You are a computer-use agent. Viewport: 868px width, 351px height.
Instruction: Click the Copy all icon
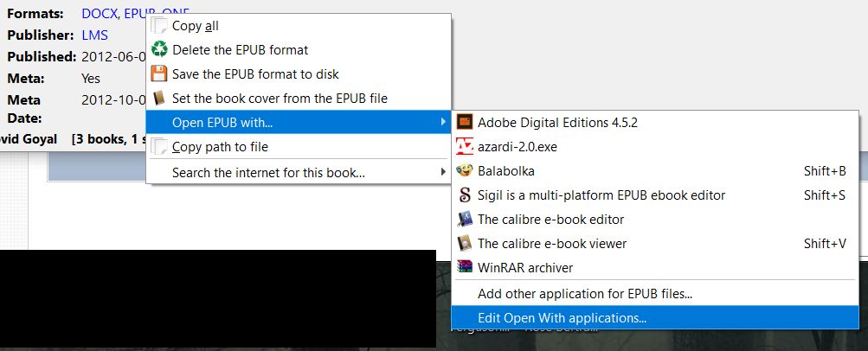click(x=159, y=26)
